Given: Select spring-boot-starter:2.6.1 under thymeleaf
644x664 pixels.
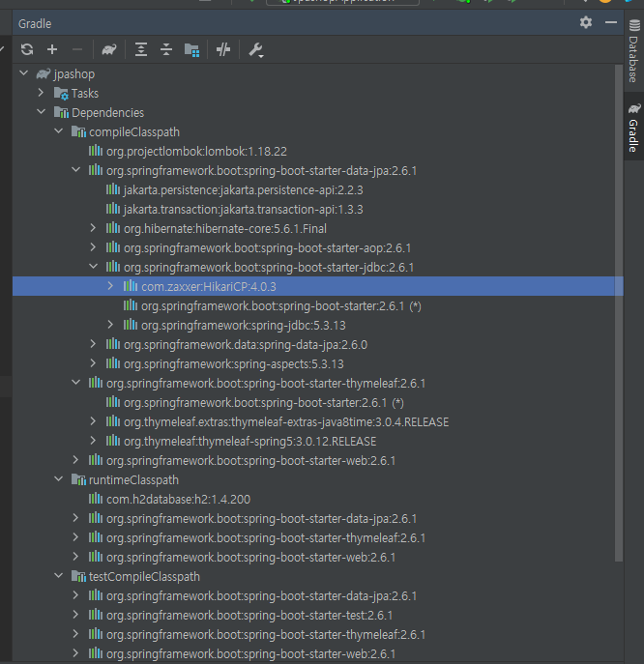Looking at the screenshot, I should click(x=264, y=402).
